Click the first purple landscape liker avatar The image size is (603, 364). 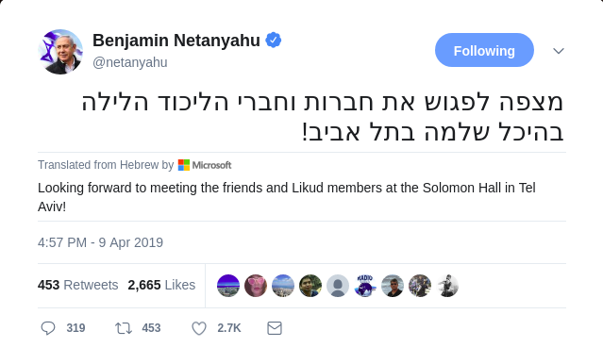(228, 286)
